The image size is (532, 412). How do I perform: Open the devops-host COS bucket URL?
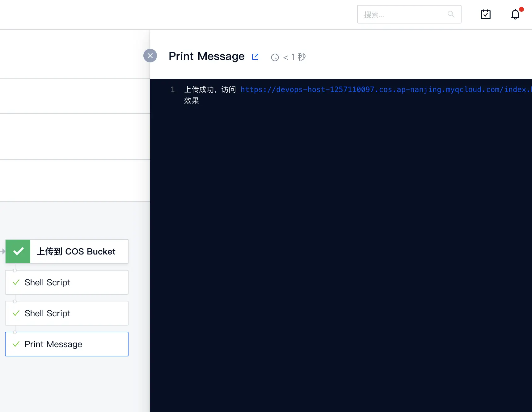coord(371,90)
